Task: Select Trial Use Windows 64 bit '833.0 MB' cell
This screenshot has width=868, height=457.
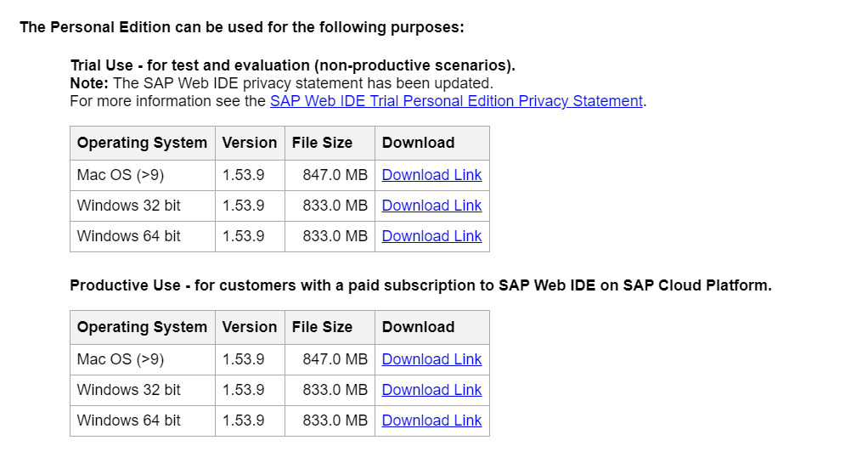Action: (330, 236)
